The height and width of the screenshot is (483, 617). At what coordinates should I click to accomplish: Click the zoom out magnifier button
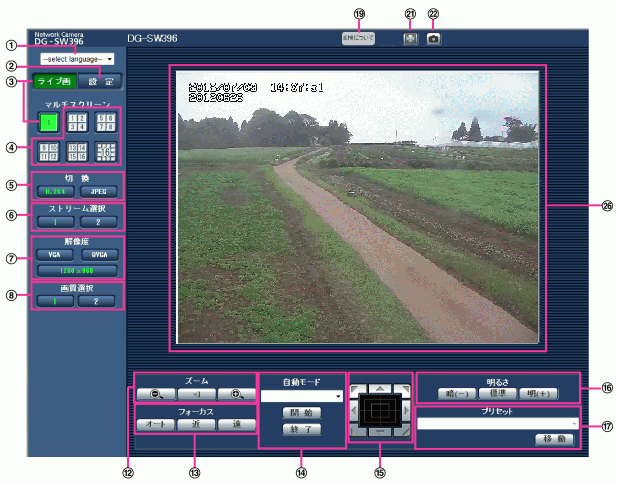click(x=155, y=395)
